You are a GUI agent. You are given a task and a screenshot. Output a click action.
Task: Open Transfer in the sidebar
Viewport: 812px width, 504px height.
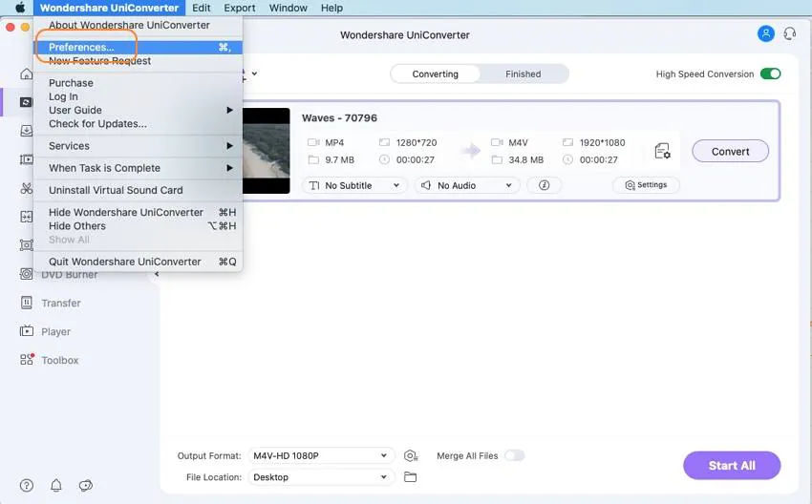[x=51, y=303]
